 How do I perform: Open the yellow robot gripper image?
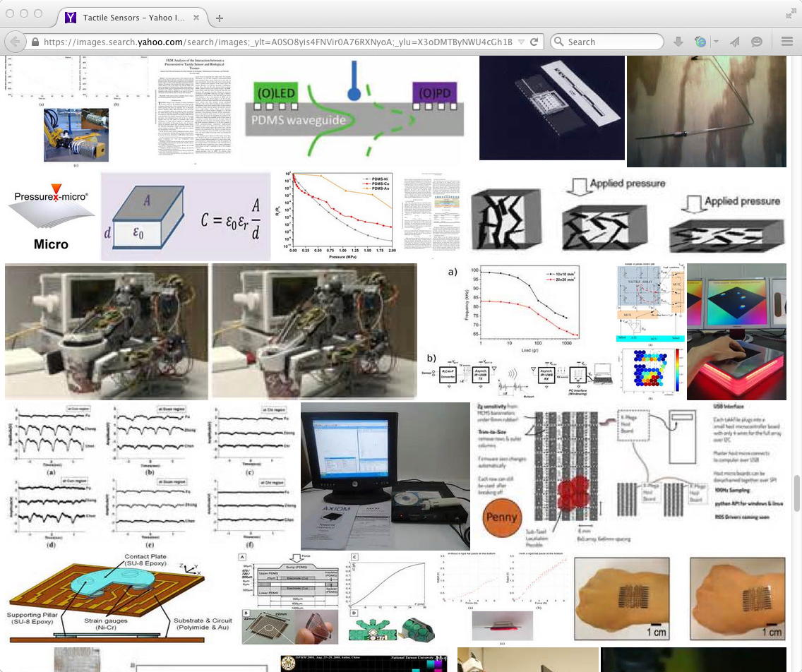point(76,135)
